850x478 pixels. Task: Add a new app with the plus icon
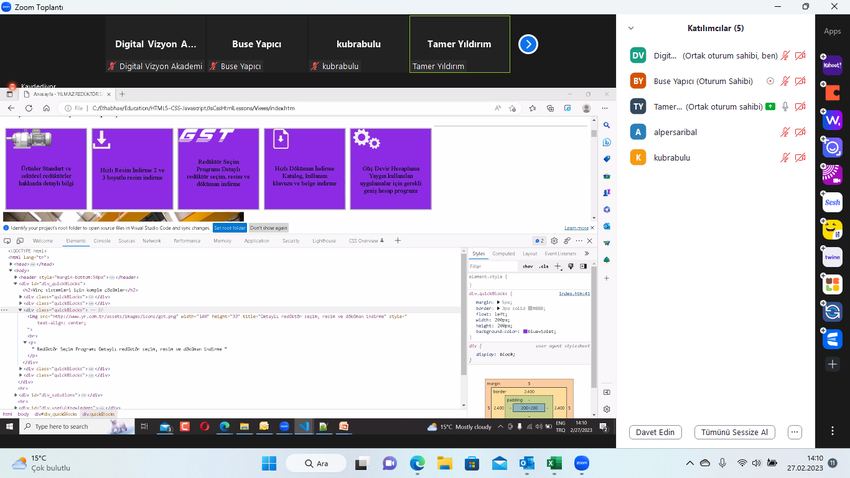click(x=832, y=364)
